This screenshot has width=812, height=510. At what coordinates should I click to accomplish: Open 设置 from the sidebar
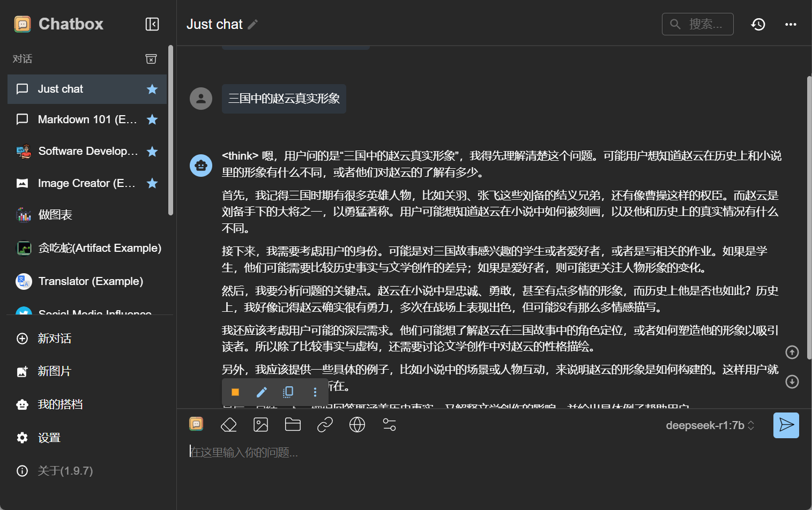point(49,438)
